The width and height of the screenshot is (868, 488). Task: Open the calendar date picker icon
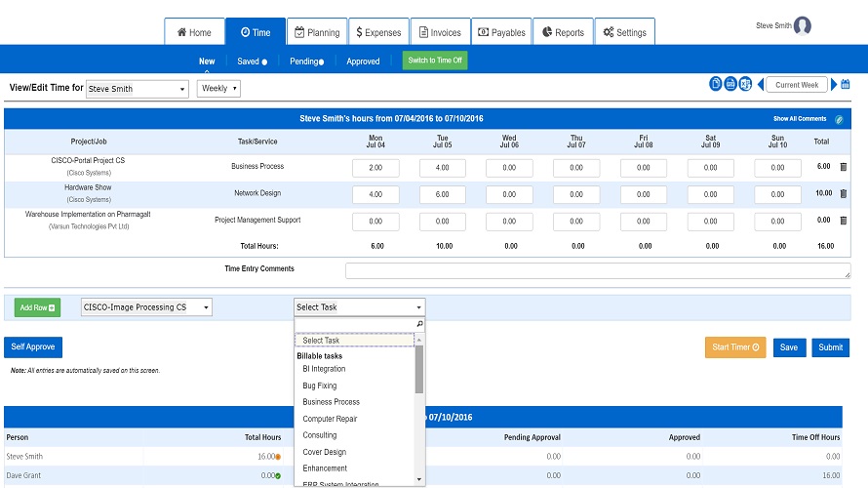click(846, 85)
